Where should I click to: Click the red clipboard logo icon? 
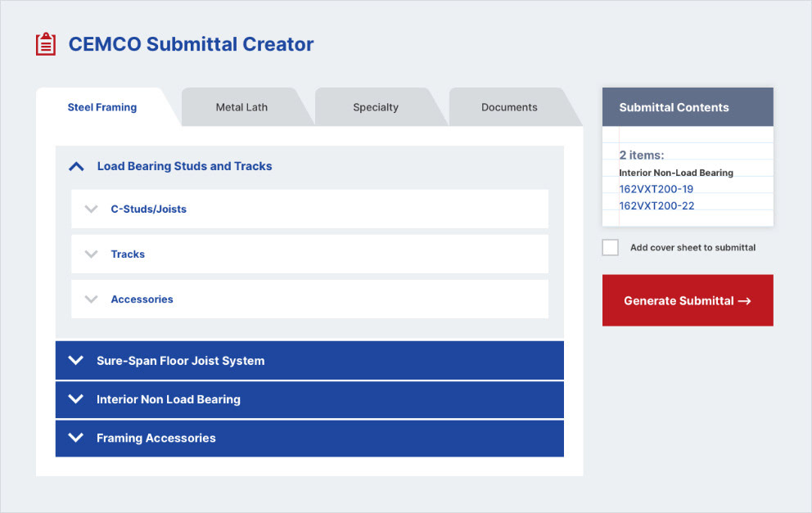pyautogui.click(x=46, y=44)
